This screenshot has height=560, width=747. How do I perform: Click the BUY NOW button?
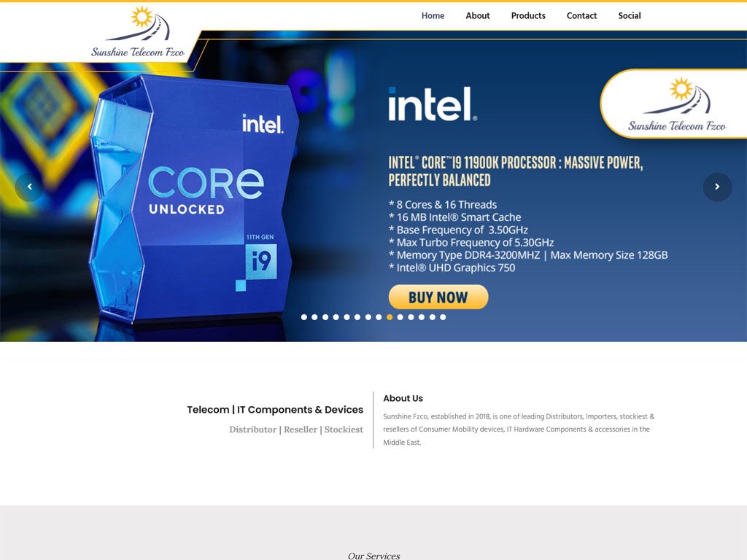[x=438, y=297]
